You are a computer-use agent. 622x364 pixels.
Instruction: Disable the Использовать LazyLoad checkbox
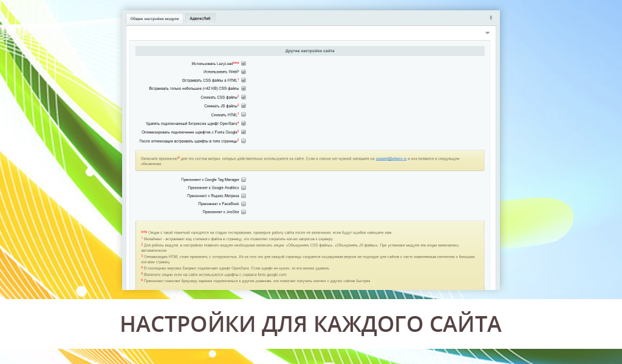244,63
